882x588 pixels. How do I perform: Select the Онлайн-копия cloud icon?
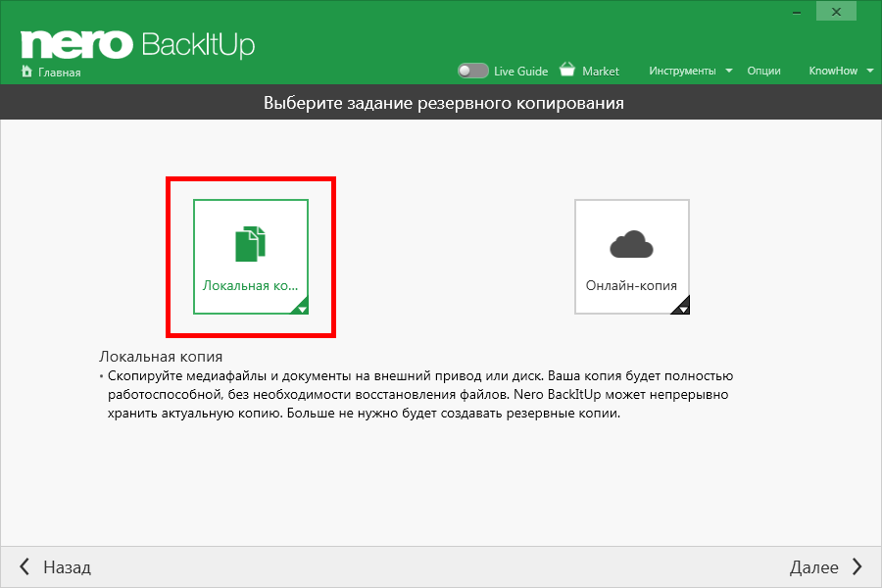(631, 245)
